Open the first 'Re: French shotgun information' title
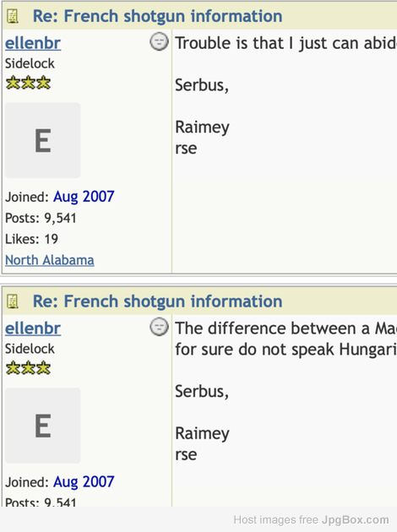The height and width of the screenshot is (532, 397). coord(157,16)
